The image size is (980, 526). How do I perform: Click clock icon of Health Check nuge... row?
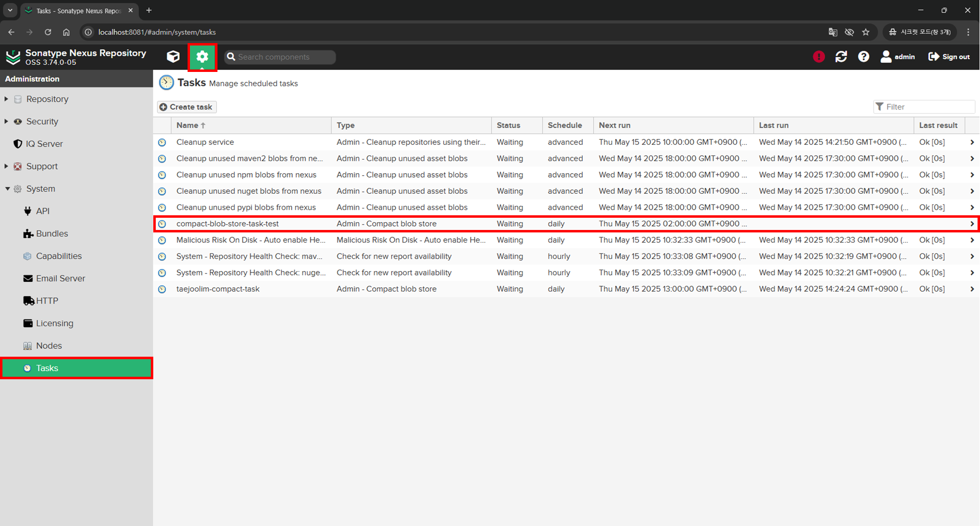(x=162, y=273)
